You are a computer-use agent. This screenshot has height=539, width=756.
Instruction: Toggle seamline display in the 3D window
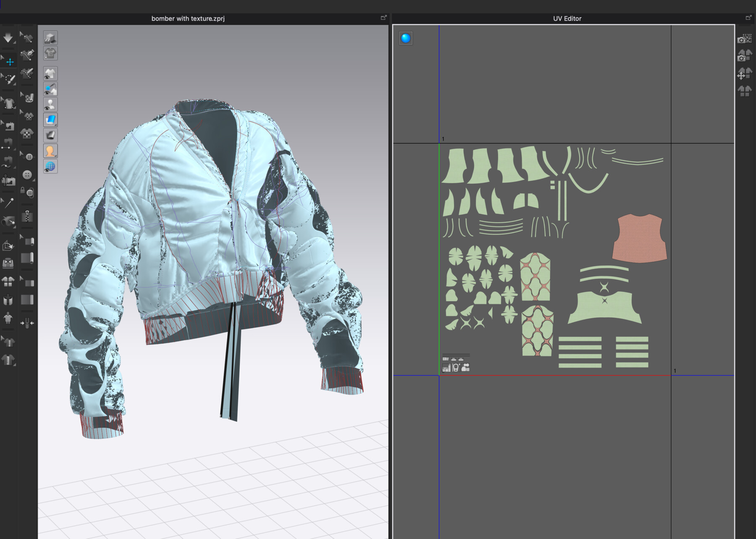tap(50, 89)
